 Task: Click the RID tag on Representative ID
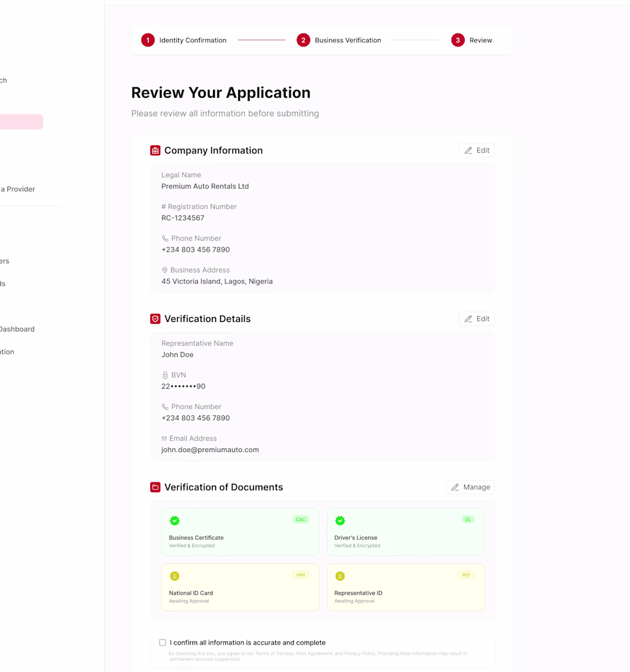[466, 575]
